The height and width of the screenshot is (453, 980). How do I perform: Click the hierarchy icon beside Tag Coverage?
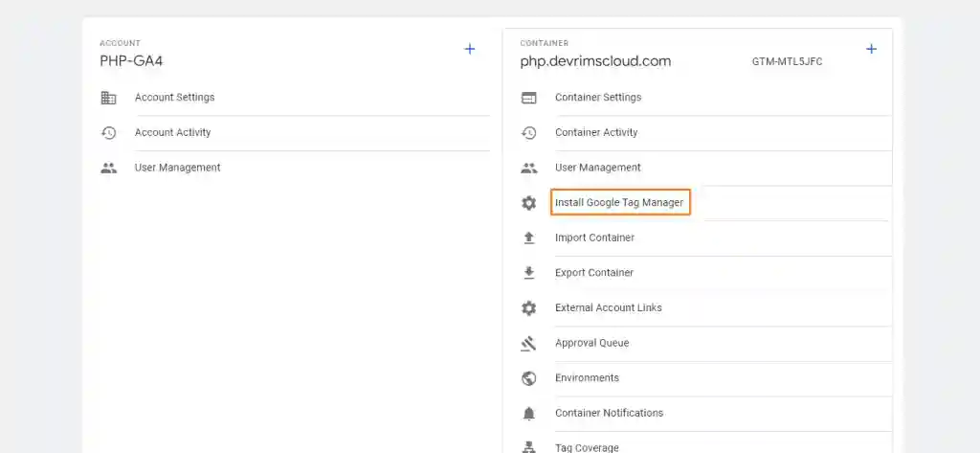pyautogui.click(x=528, y=447)
